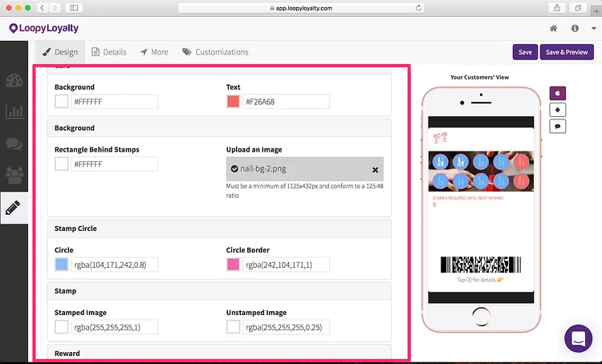Viewport: 602px width, 364px height.
Task: Open Rectangle Behind Stamps color swatch
Action: [x=62, y=164]
